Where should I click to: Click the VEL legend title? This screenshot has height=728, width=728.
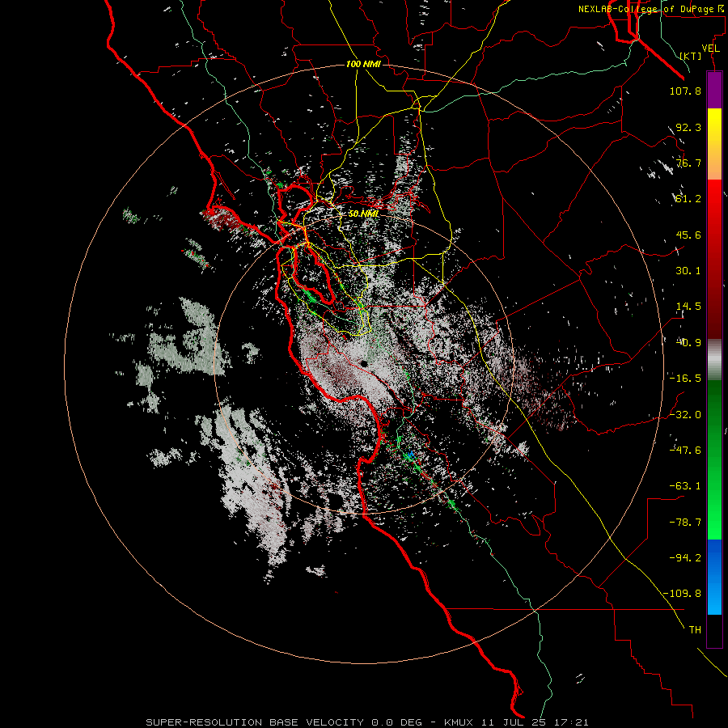(x=710, y=48)
